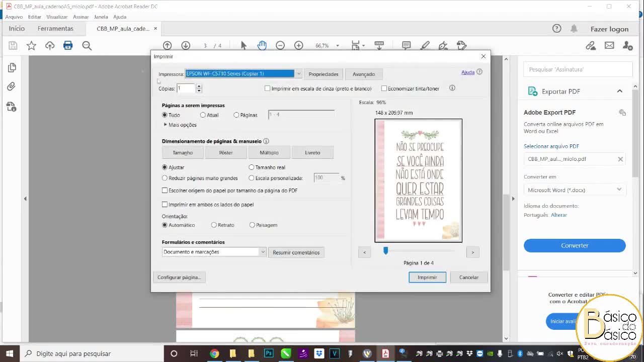The image size is (644, 362).
Task: Select Tamanho real radio button
Action: 252,167
